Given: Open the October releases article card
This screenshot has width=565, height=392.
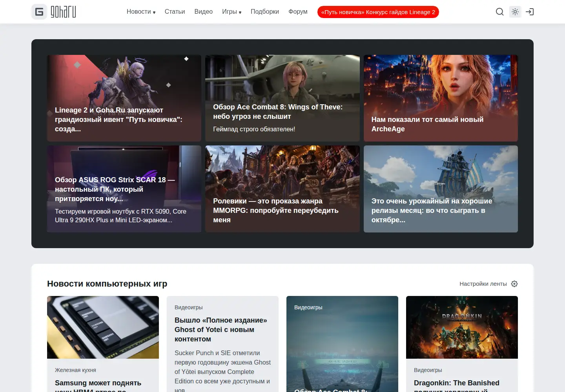Looking at the screenshot, I should point(441,189).
